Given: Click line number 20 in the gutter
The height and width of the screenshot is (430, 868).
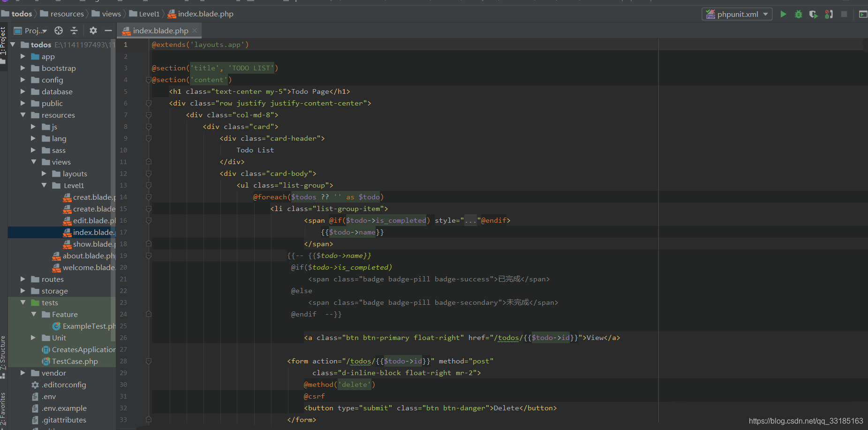Looking at the screenshot, I should click(123, 267).
